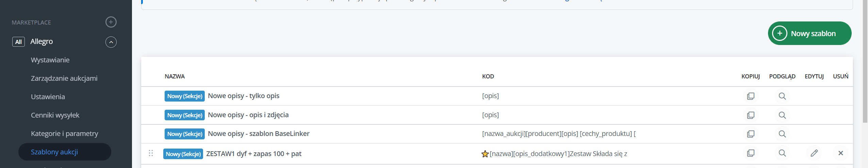This screenshot has height=168, width=868.
Task: Copy the "Nowe opisy - opis i zdjęcia" template
Action: (751, 115)
